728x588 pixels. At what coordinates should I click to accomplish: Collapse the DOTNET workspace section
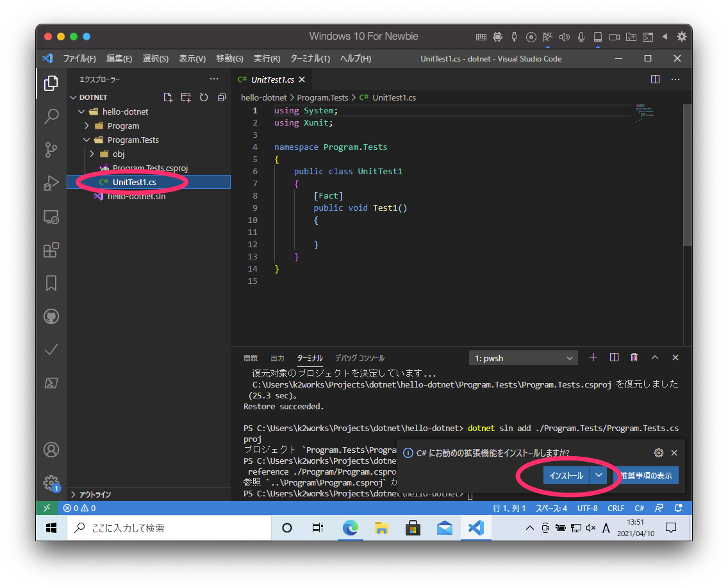pos(73,97)
